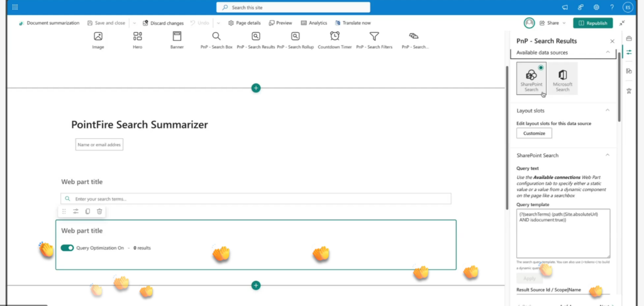Screen dimensions: 644x306
Task: Open the design ideas icon in right rail
Action: 629,71
